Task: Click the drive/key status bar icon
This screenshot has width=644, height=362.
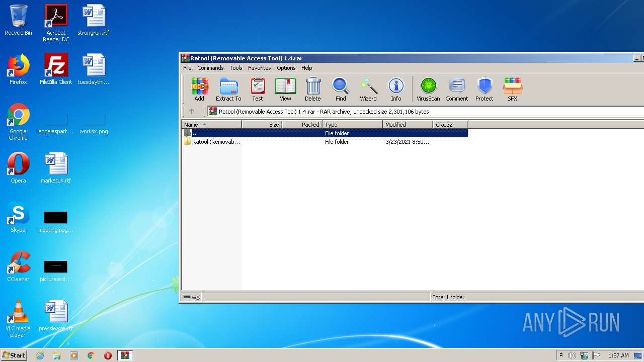Action: (x=191, y=297)
